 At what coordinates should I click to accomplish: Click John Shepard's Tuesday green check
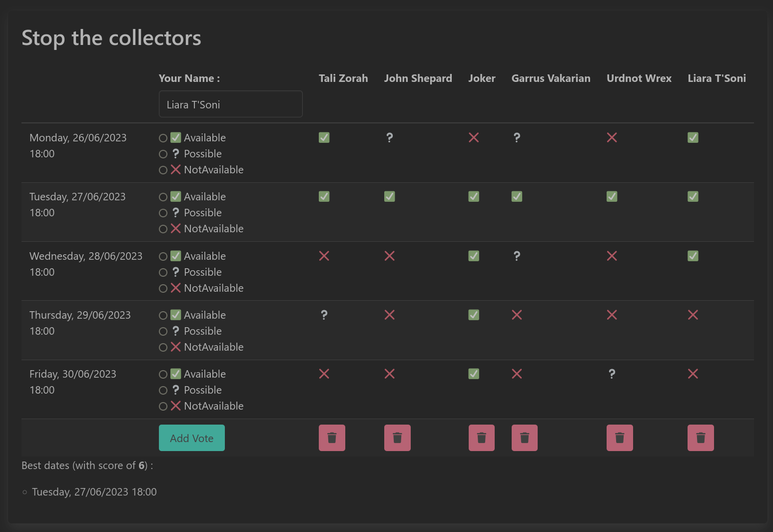coord(390,196)
